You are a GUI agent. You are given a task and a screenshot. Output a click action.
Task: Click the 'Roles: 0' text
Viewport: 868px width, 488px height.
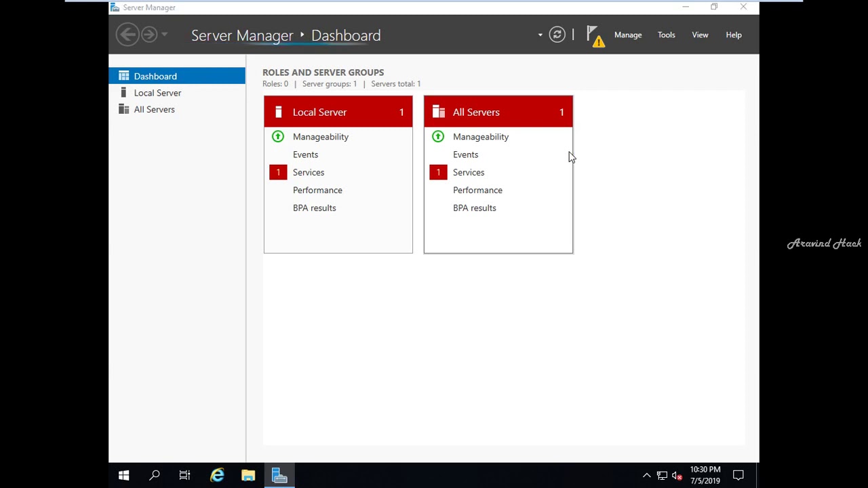coord(275,84)
